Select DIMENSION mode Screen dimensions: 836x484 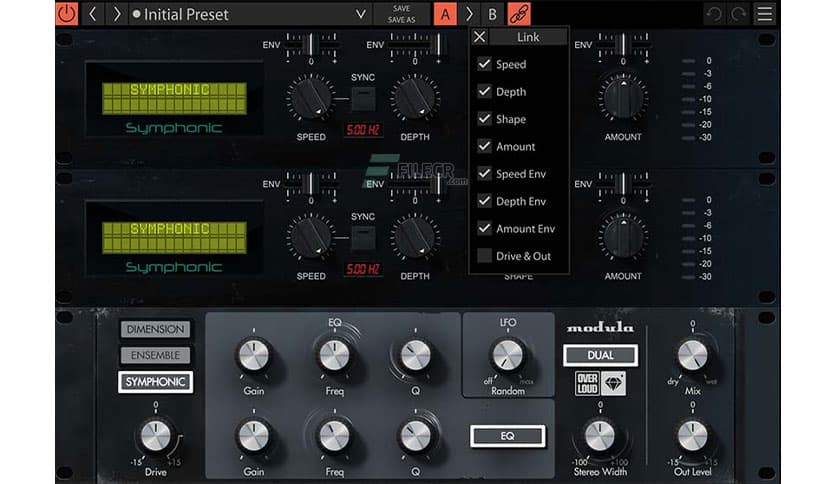[x=155, y=329]
